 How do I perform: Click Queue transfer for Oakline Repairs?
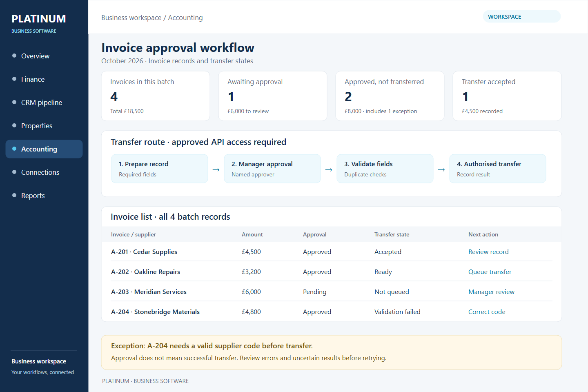pyautogui.click(x=490, y=272)
